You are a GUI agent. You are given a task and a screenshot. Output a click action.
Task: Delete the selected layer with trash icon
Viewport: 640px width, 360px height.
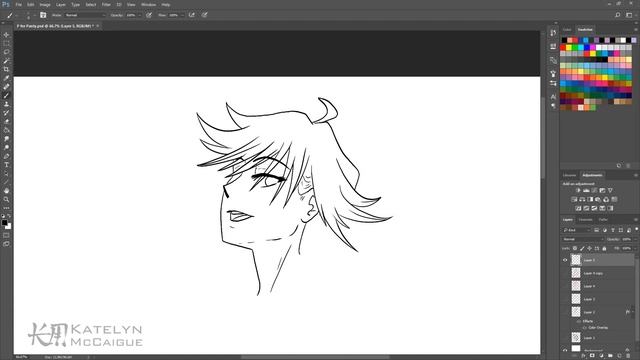tap(628, 356)
